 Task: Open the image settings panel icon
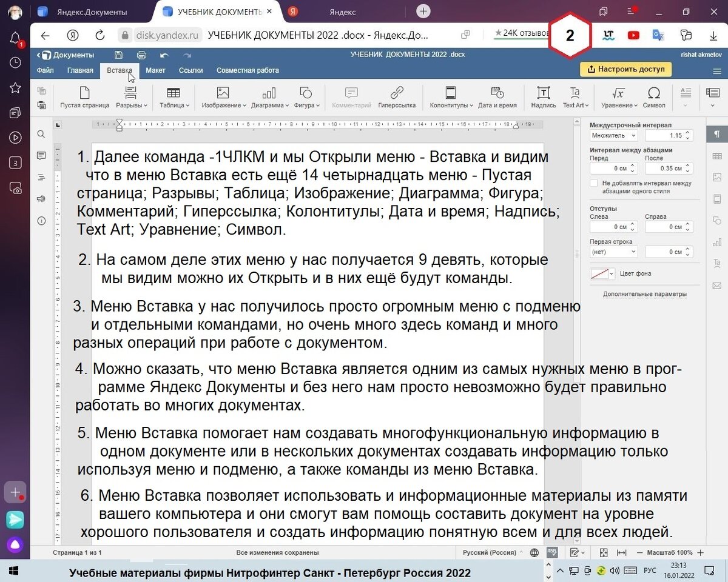[x=717, y=177]
